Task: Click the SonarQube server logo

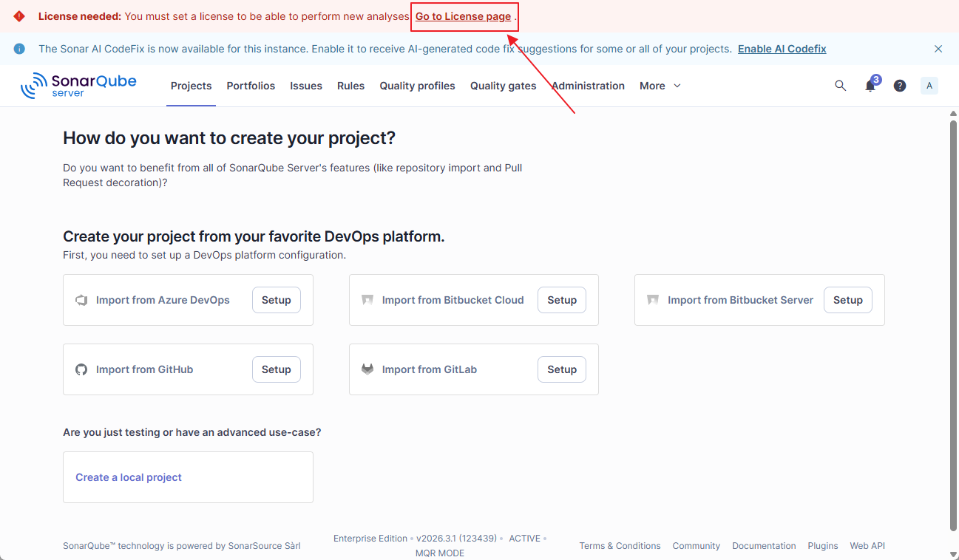Action: click(x=78, y=86)
